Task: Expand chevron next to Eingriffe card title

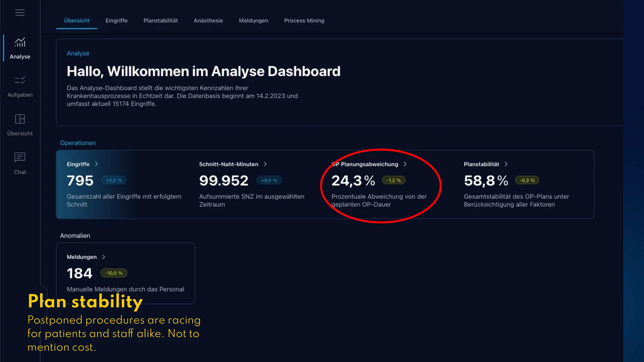Action: coord(97,164)
